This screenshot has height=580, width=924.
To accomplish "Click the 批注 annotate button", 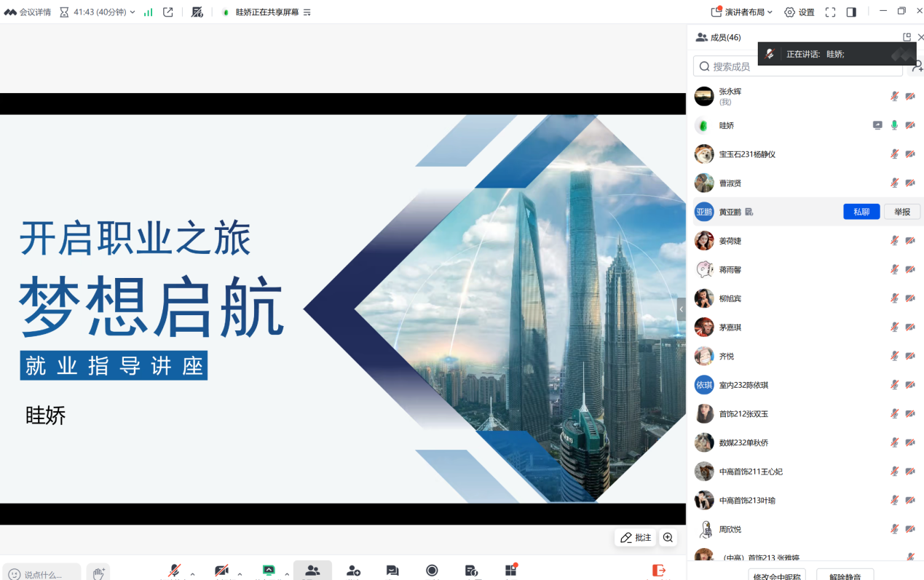I will point(636,538).
